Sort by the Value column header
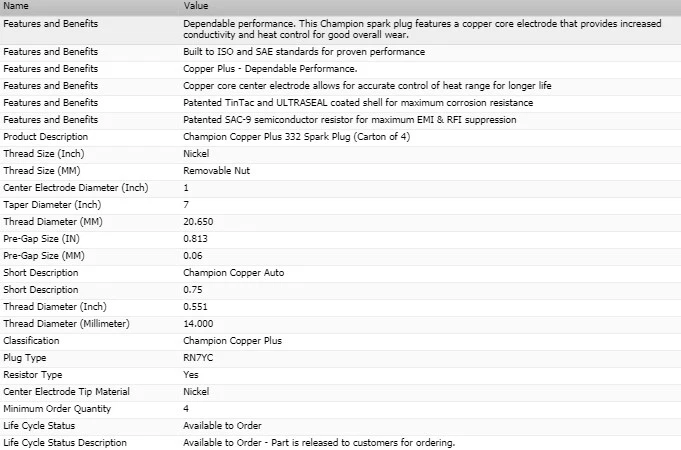This screenshot has height=450, width=681. (196, 6)
